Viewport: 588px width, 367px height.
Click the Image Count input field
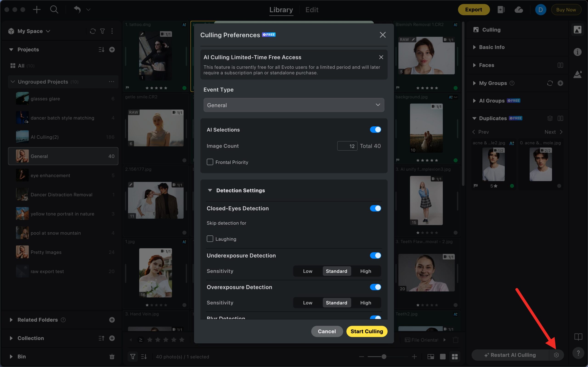click(x=347, y=146)
